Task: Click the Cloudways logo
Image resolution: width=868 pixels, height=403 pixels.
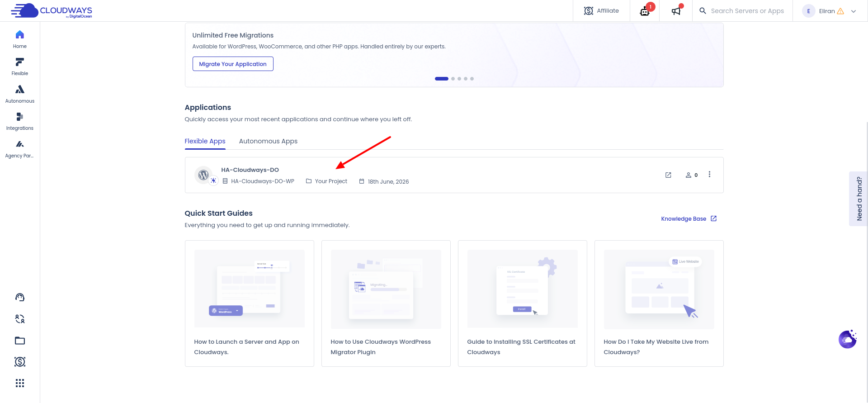Action: [x=52, y=10]
